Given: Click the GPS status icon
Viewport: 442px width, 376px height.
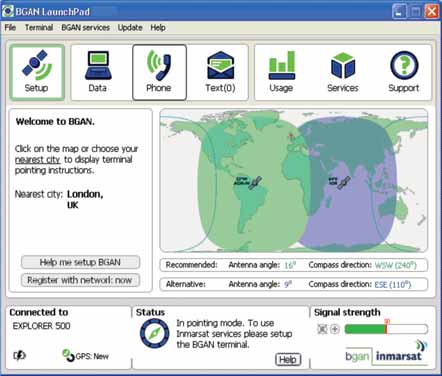Looking at the screenshot, I should 68,355.
